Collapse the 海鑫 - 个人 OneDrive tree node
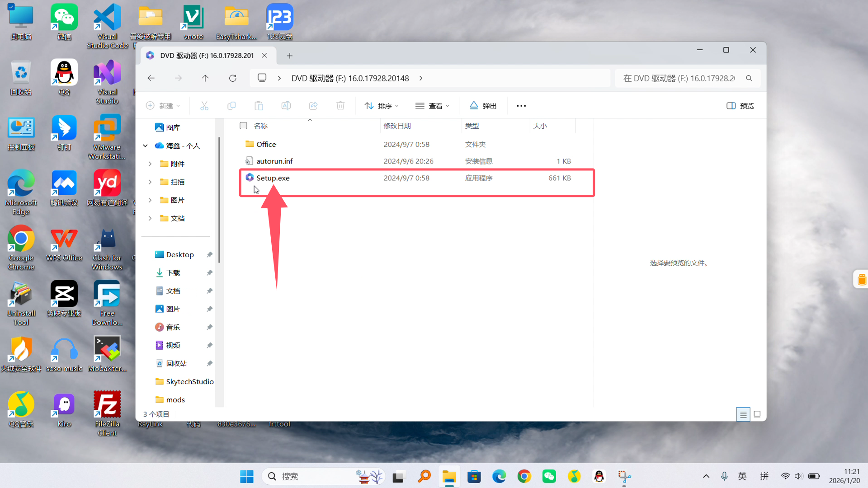868x488 pixels. (145, 145)
